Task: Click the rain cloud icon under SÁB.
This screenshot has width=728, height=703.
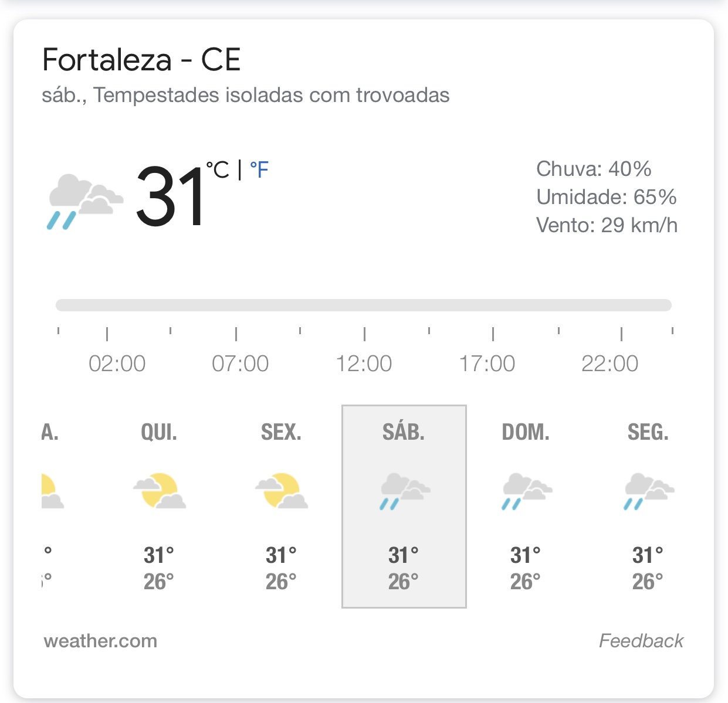Action: coord(404,491)
